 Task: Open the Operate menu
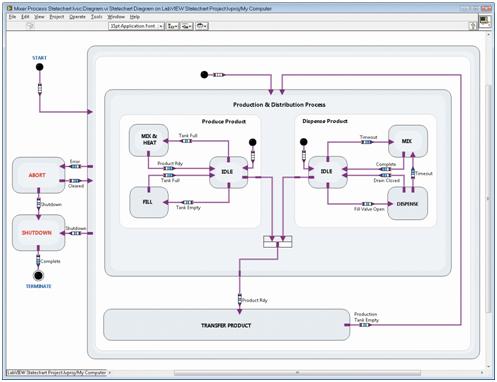click(77, 17)
